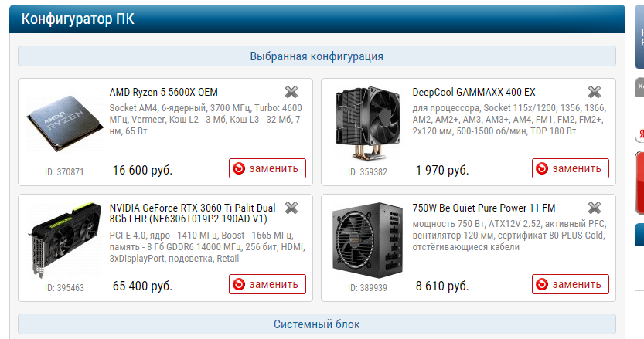Open the 750W Be Quiet Pure Power 11 FM link
This screenshot has width=644, height=339.
point(484,208)
